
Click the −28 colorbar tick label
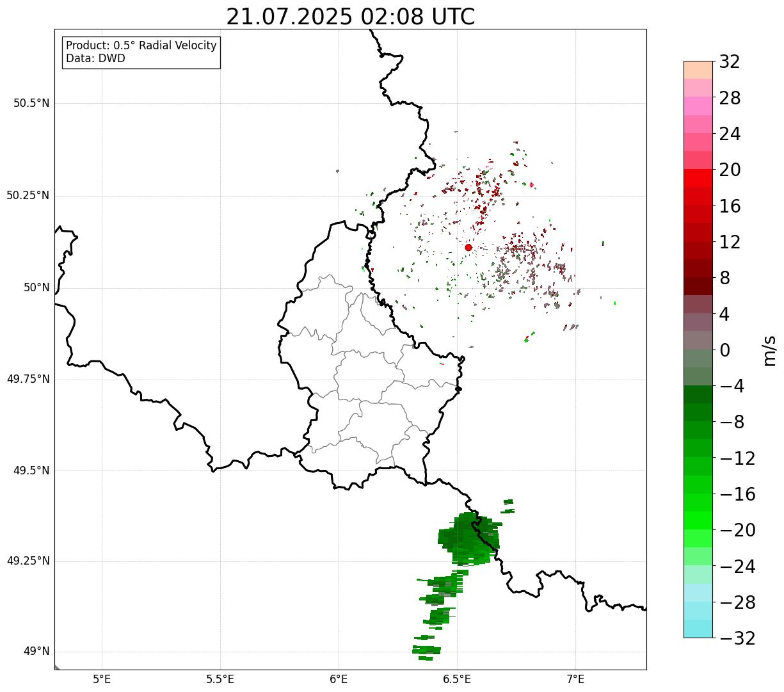(737, 602)
